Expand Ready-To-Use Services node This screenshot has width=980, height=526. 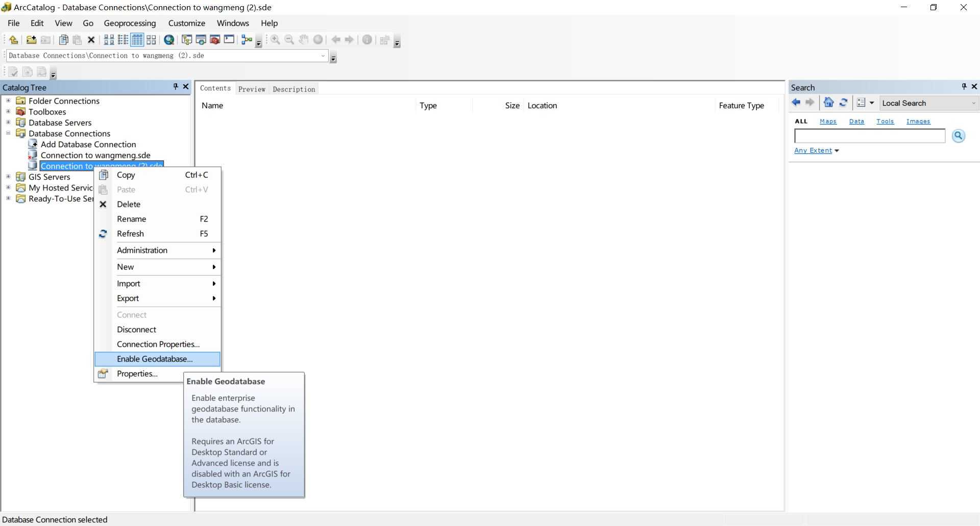[8, 198]
